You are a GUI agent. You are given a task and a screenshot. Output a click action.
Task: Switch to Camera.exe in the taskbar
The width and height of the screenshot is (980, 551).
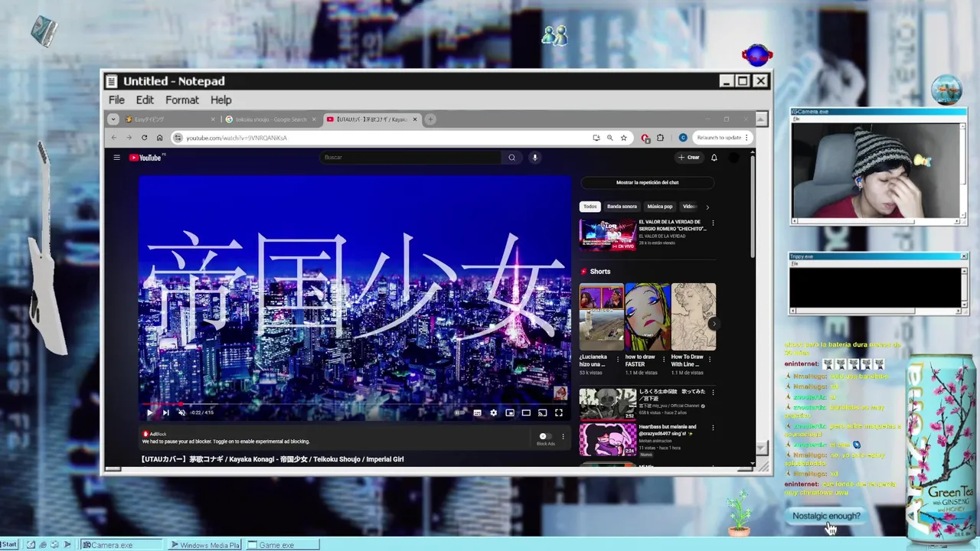click(122, 545)
